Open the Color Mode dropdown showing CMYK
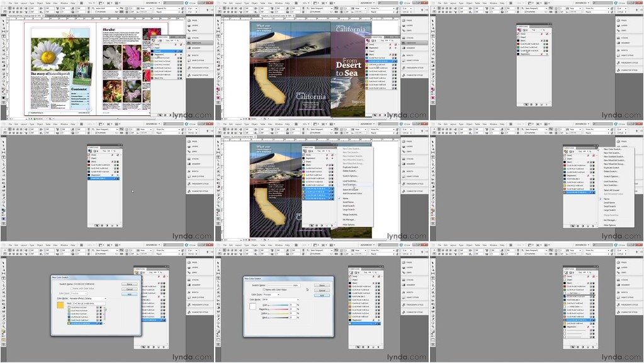This screenshot has height=363, width=644. 281,300
